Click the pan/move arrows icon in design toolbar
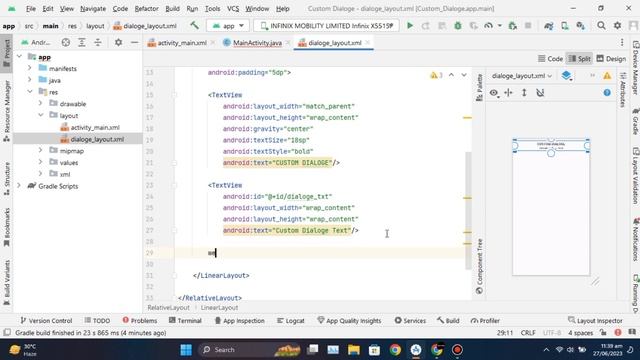 (509, 93)
